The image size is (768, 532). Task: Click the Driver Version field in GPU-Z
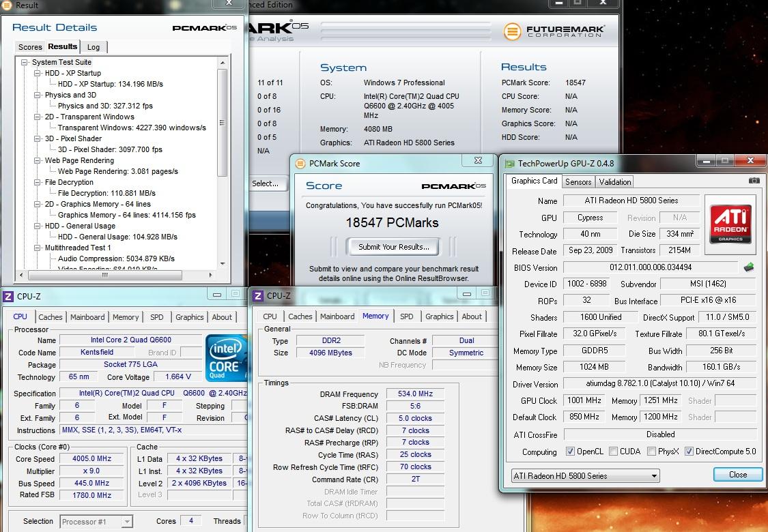659,383
